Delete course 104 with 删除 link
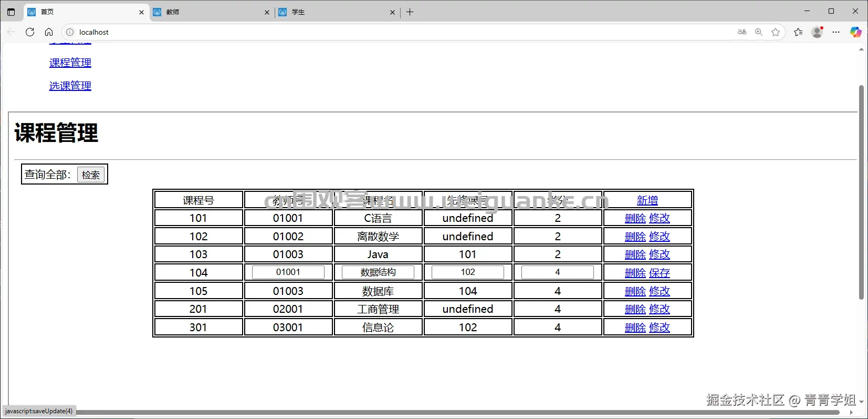868x419 pixels. 635,273
